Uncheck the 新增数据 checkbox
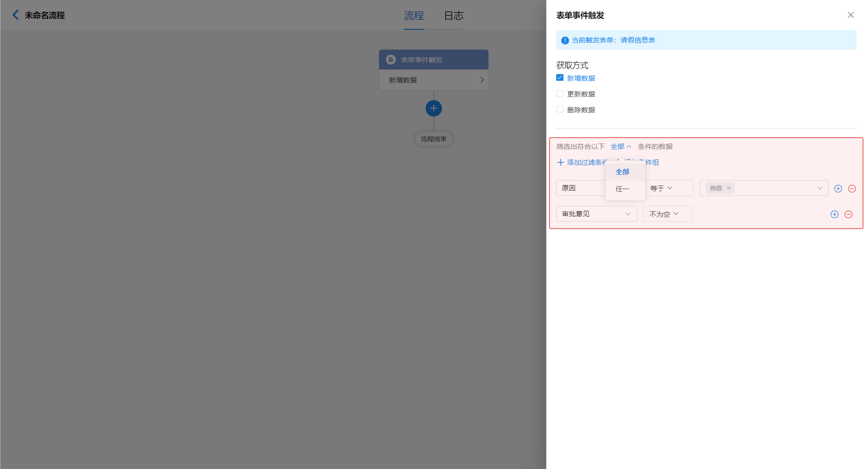This screenshot has width=868, height=469. [x=560, y=78]
